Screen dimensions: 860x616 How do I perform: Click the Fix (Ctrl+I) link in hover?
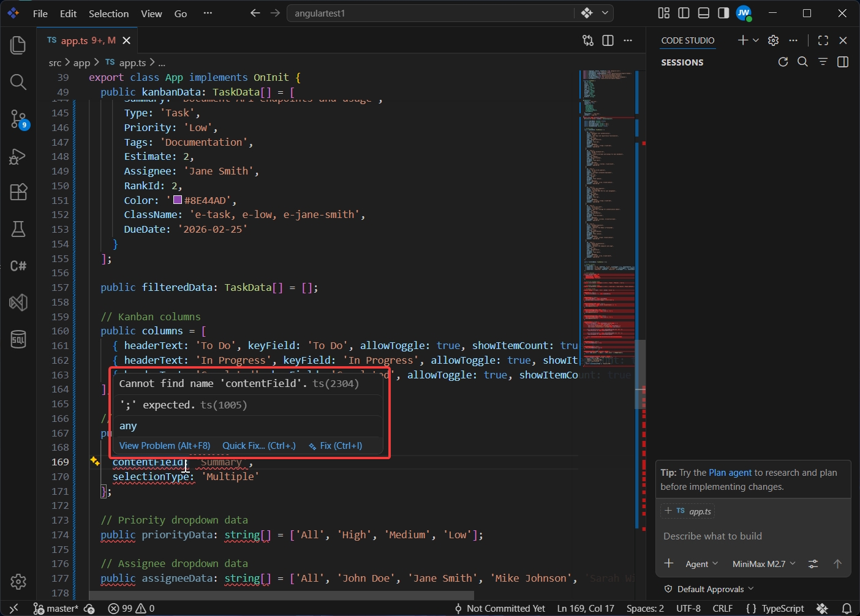[336, 446]
